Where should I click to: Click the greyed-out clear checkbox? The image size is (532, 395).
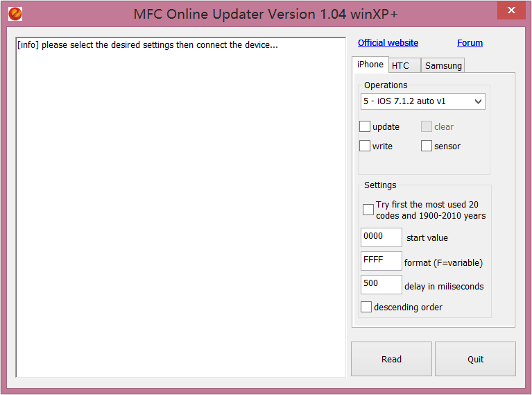pos(427,126)
